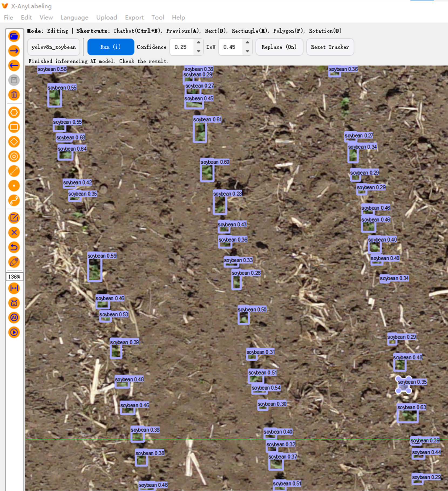Click the trash can delete-file icon
Screen dimensions: 448x491
coord(14,95)
